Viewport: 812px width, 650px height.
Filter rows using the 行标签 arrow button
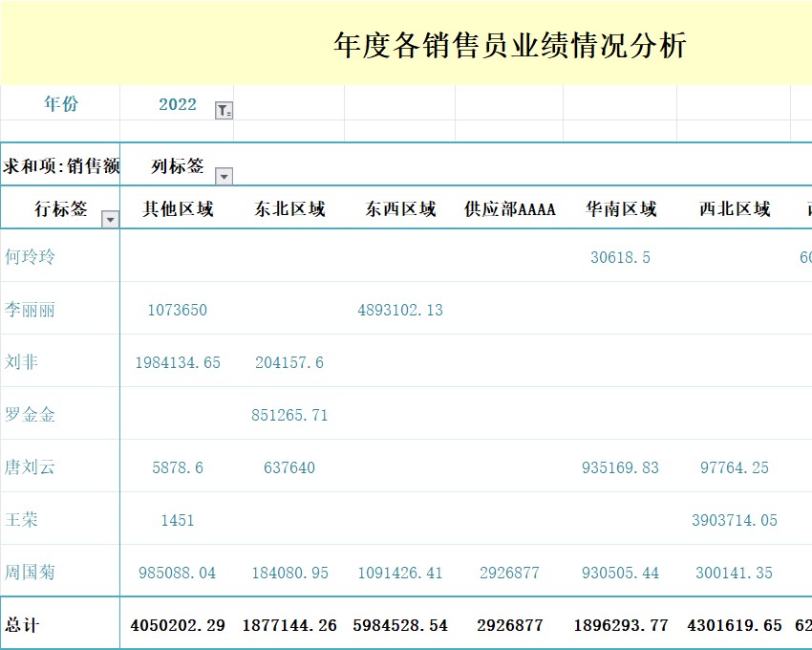pyautogui.click(x=110, y=218)
